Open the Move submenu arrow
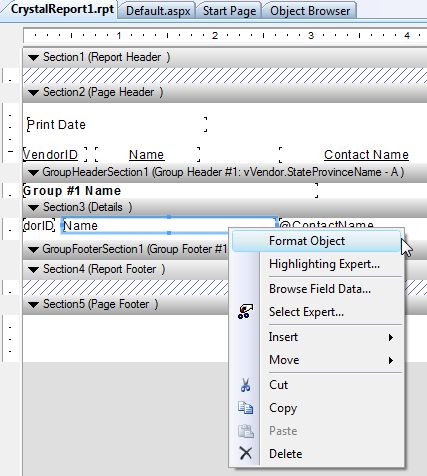 [x=391, y=360]
